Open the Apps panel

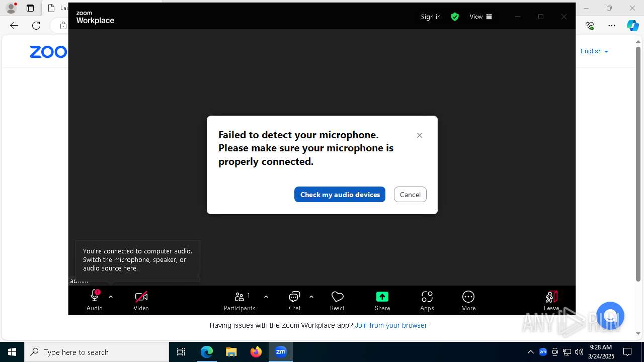tap(427, 301)
